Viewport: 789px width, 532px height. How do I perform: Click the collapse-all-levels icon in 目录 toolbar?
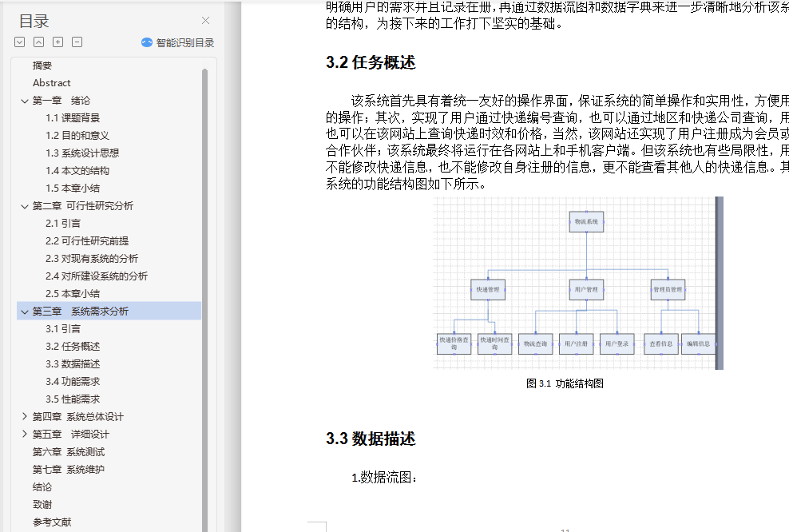coord(39,42)
